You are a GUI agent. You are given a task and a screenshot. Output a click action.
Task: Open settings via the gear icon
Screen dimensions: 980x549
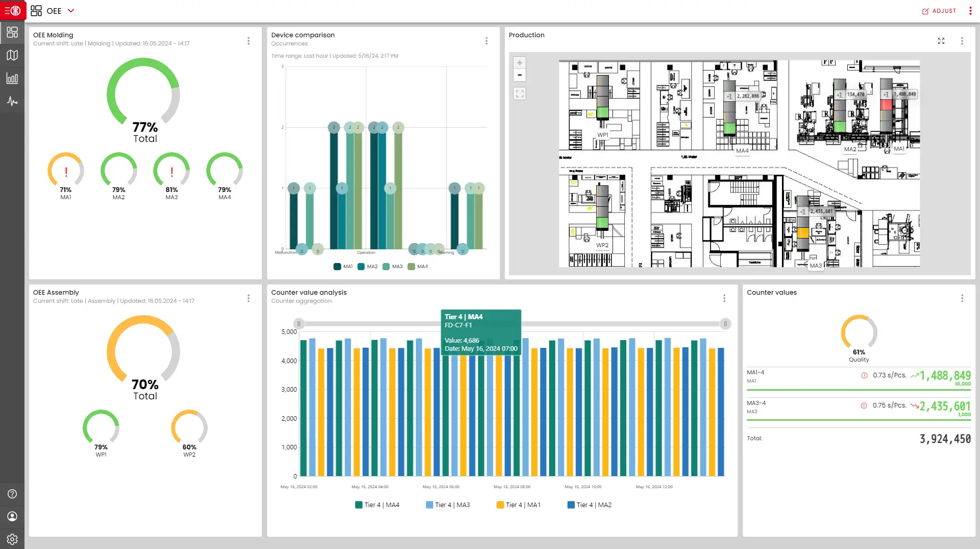[12, 539]
